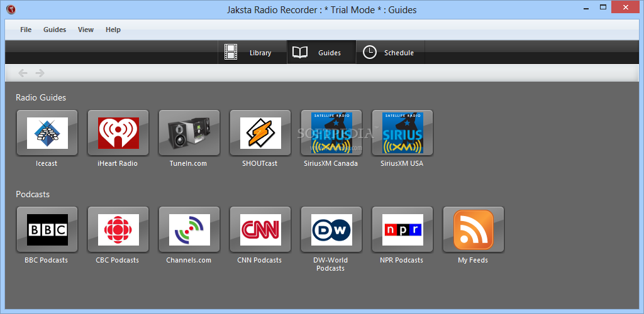Open the SiriusXM USA guide icon

click(402, 133)
